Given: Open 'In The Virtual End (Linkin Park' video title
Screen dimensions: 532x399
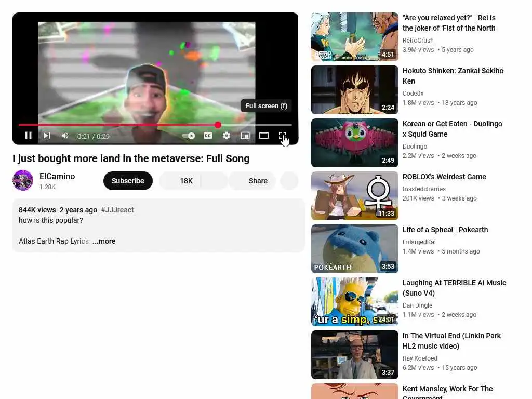Looking at the screenshot, I should (451, 341).
